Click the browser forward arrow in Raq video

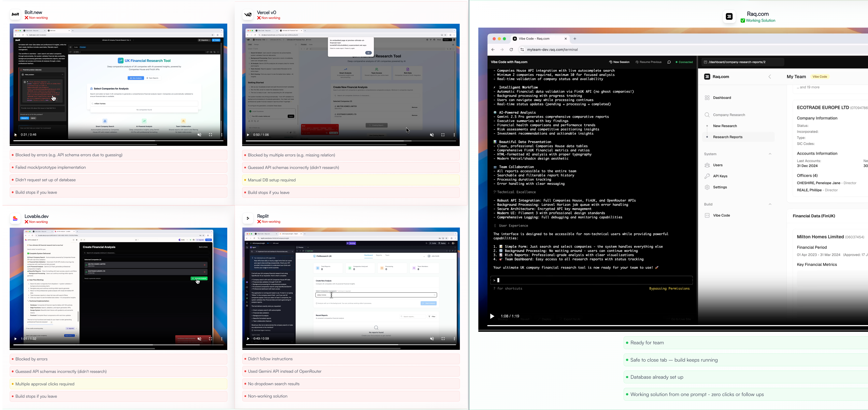(502, 50)
